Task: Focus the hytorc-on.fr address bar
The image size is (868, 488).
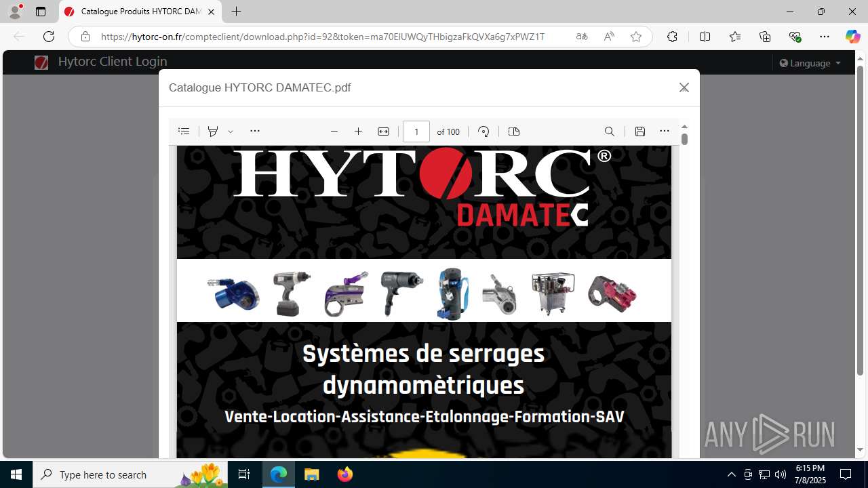Action: click(x=323, y=37)
